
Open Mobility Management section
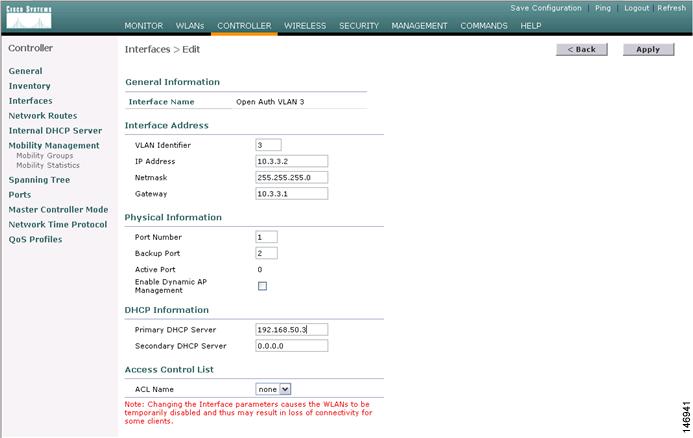click(x=54, y=145)
